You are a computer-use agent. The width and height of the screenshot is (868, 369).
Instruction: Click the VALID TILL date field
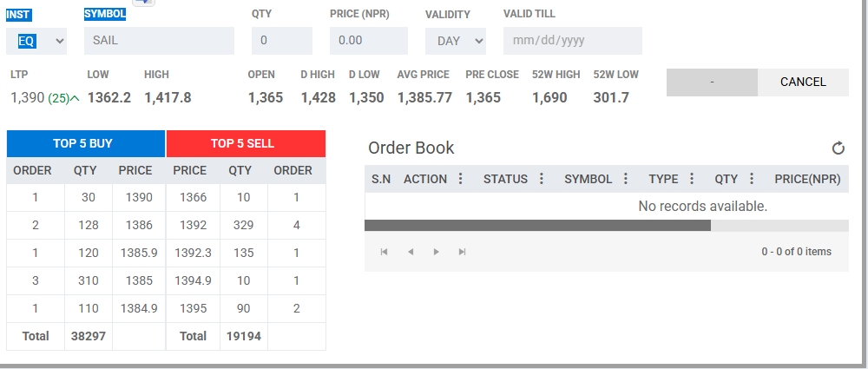pos(572,41)
